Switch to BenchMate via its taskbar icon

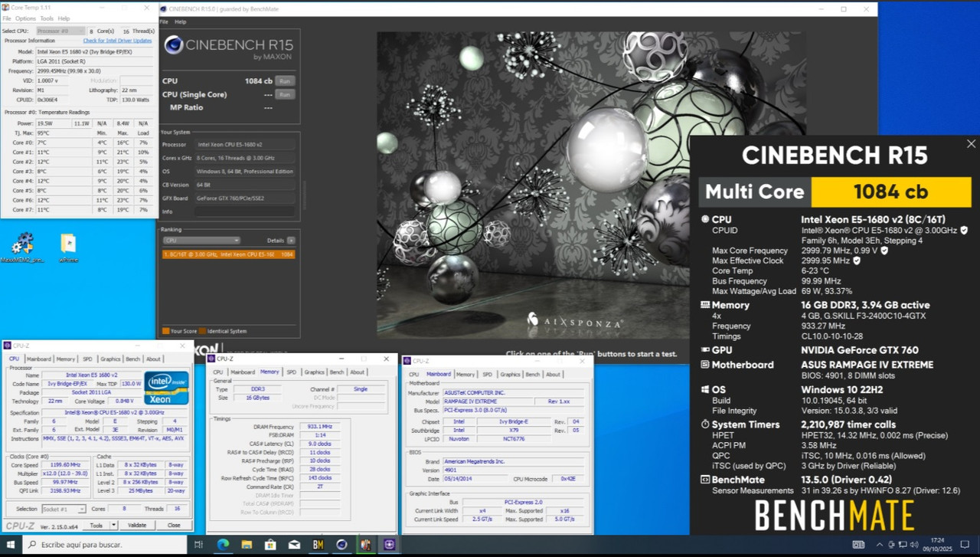point(318,545)
